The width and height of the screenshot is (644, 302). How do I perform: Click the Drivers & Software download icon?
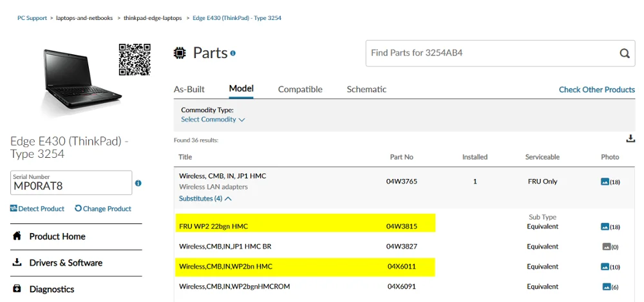[x=17, y=262]
